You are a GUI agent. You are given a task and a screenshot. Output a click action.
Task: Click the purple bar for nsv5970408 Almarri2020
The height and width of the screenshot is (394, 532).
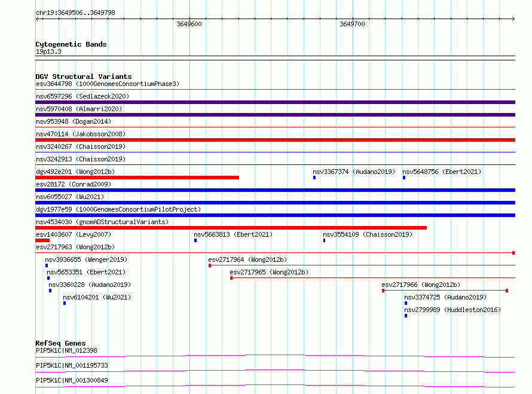pyautogui.click(x=275, y=115)
